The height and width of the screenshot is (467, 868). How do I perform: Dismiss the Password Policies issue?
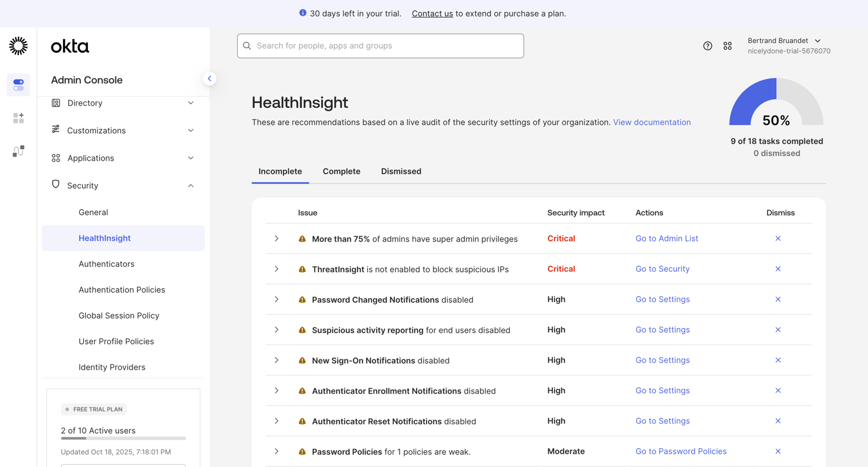(778, 452)
